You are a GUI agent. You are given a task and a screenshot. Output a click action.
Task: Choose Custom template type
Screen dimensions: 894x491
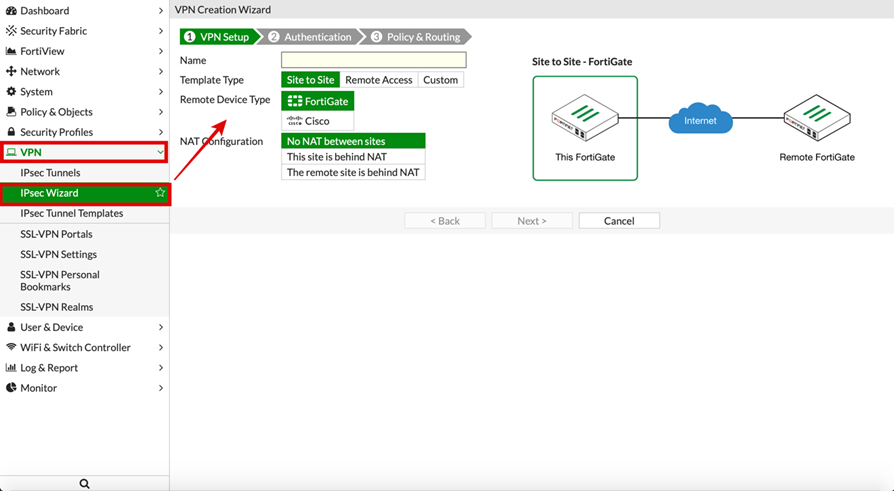441,80
